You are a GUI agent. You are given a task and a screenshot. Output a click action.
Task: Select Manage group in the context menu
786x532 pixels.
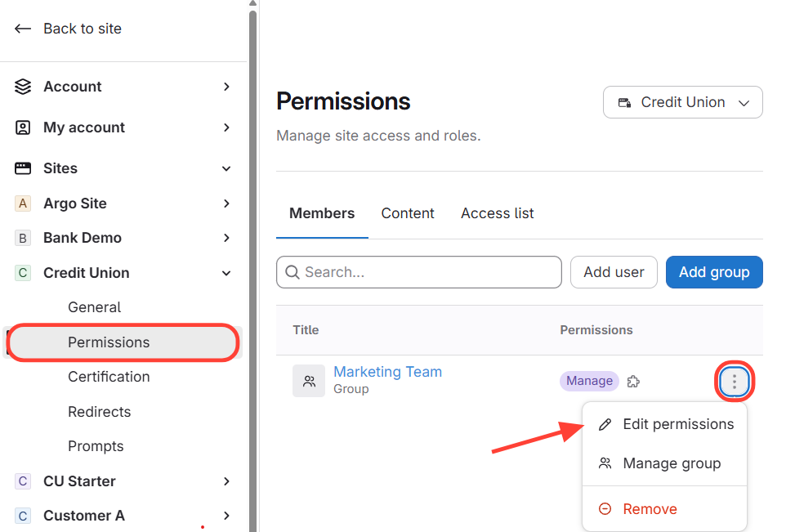click(x=671, y=463)
